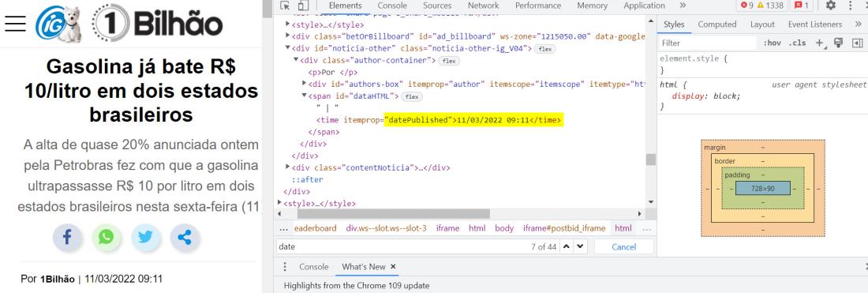Select the What's New drawer tab
868x293 pixels.
tap(364, 267)
